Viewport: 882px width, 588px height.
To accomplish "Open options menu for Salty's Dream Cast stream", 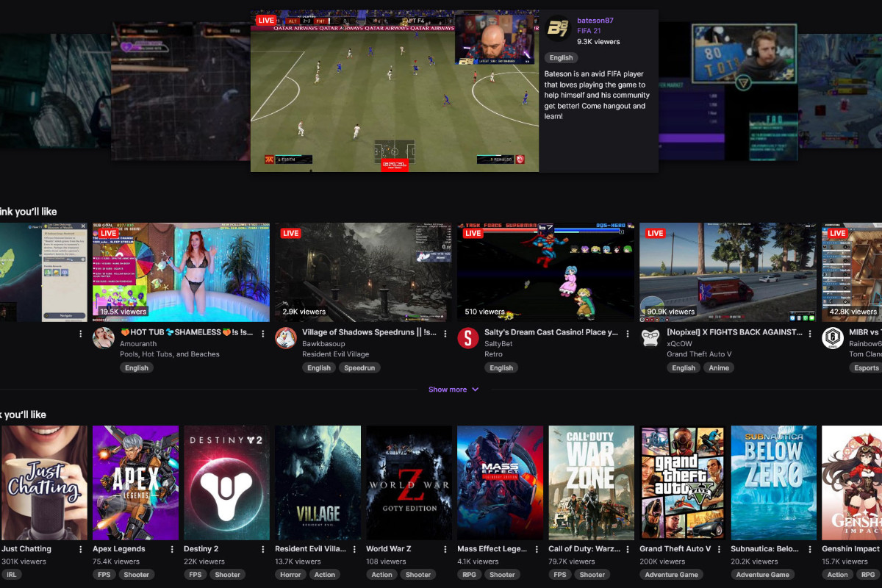I will 628,333.
